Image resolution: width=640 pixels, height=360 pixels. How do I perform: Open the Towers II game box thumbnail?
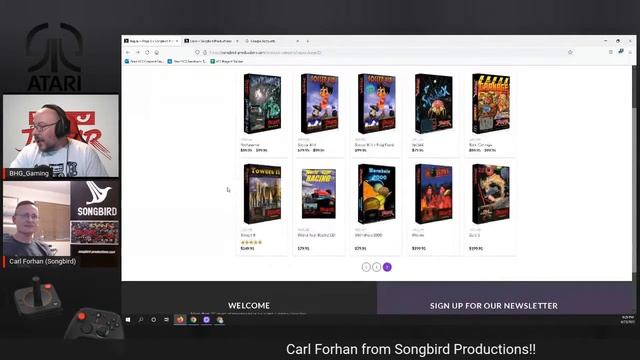pos(262,194)
